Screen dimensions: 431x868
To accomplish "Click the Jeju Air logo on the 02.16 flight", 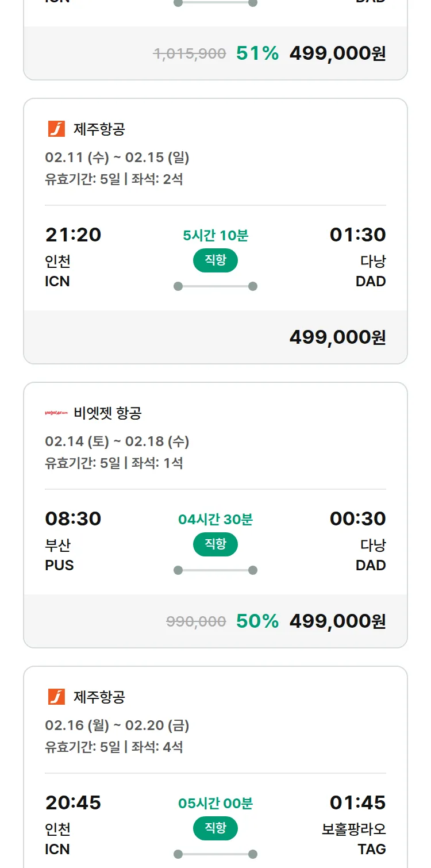I will tap(56, 697).
